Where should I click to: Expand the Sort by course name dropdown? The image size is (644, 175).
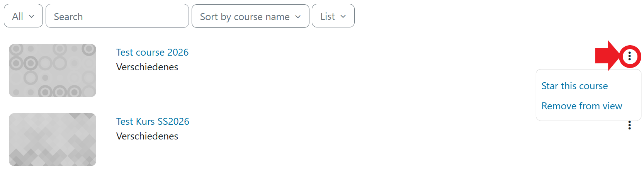(250, 16)
